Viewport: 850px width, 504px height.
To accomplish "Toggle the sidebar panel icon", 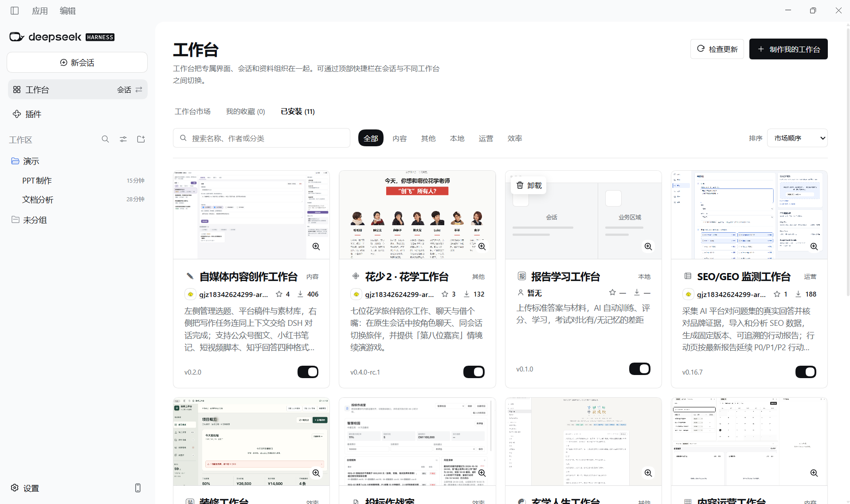I will coord(15,11).
